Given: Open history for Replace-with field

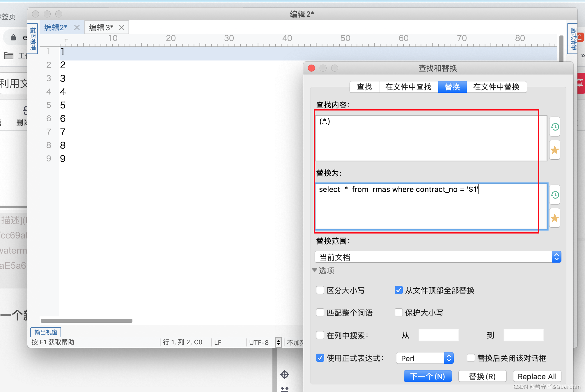Looking at the screenshot, I should point(554,195).
